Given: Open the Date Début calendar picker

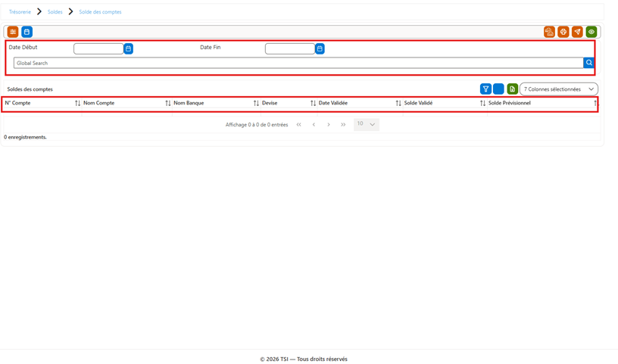Looking at the screenshot, I should 128,48.
